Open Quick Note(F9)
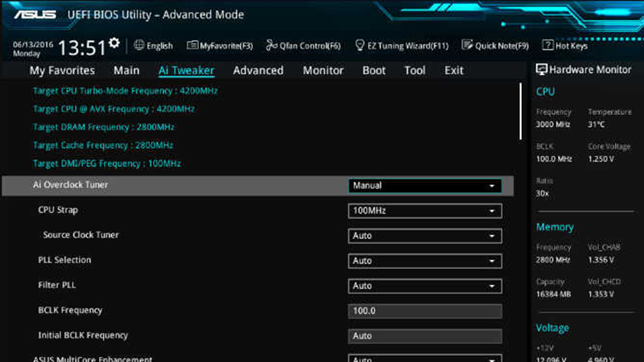Viewport: 644px width, 362px height. [502, 46]
